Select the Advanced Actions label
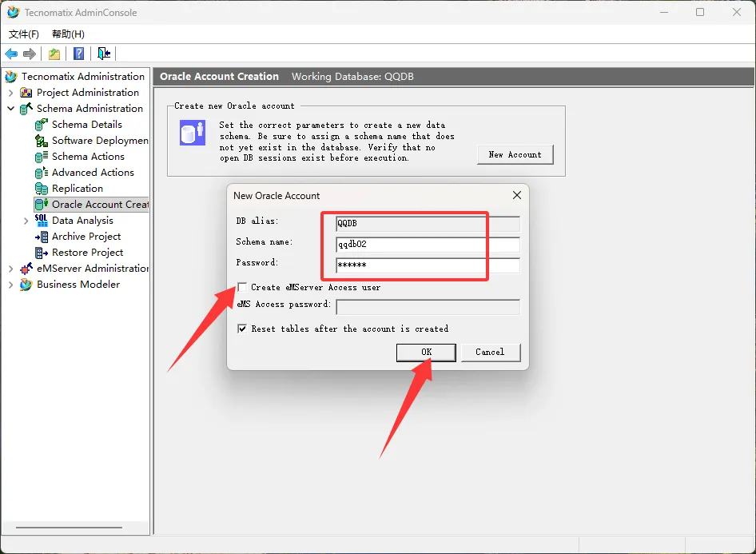This screenshot has height=554, width=756. (93, 172)
